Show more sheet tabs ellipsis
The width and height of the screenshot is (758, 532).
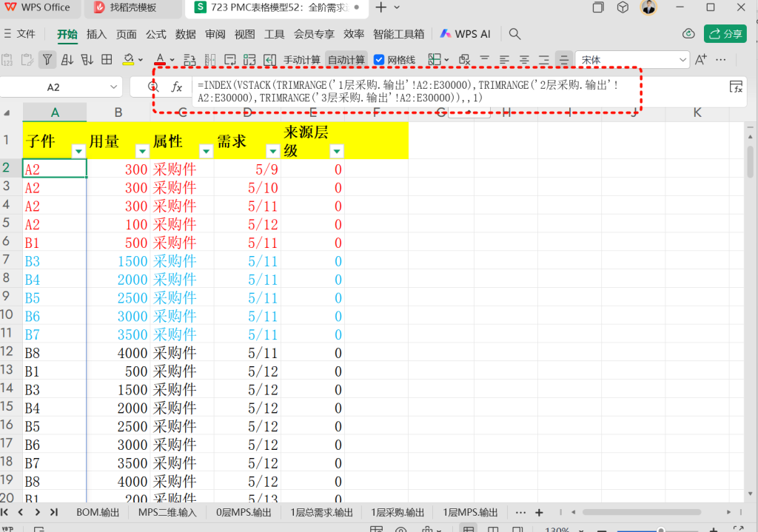click(x=520, y=512)
